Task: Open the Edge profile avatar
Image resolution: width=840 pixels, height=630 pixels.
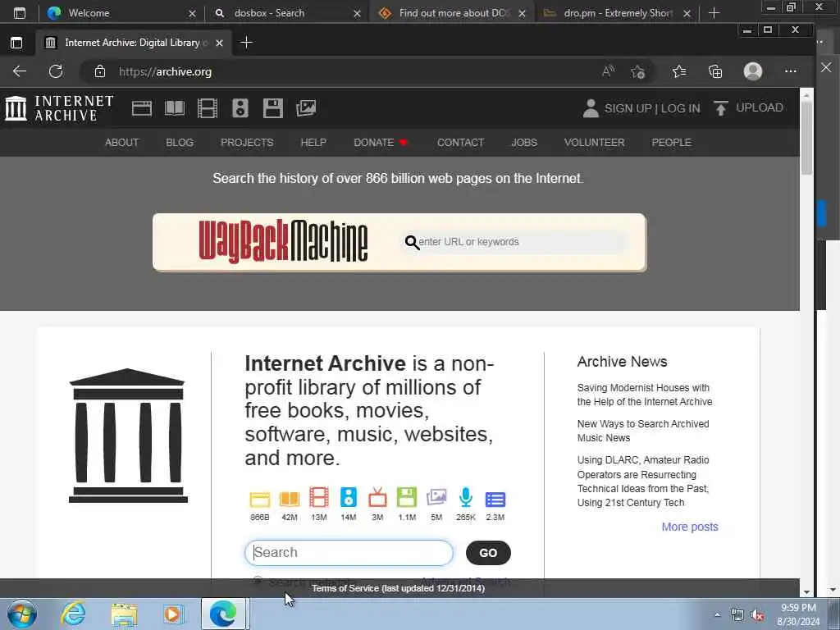Action: (753, 71)
